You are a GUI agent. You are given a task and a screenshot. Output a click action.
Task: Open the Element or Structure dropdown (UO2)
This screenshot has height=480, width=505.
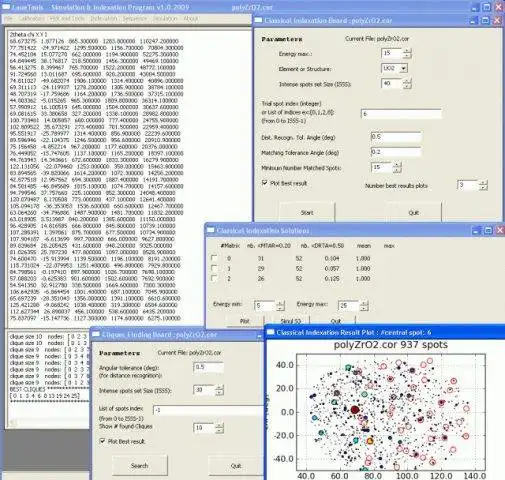tap(403, 69)
